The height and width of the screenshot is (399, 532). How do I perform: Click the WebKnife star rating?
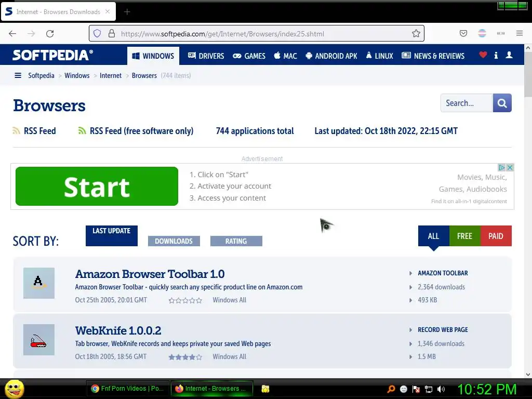point(185,357)
